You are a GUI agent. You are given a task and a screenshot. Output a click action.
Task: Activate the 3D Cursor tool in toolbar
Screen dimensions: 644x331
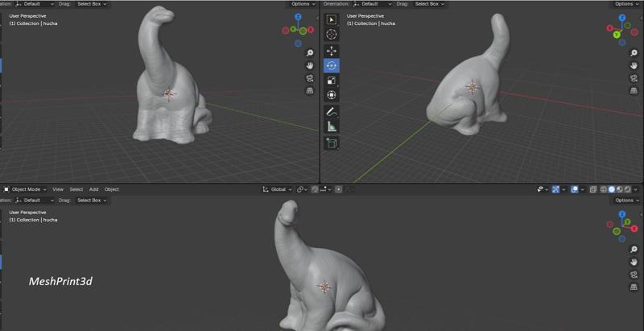click(332, 35)
